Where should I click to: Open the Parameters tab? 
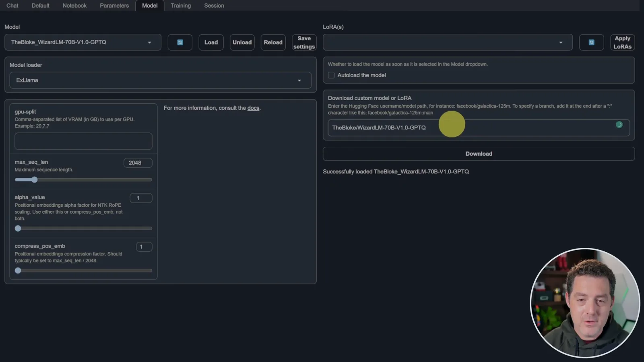pyautogui.click(x=114, y=6)
